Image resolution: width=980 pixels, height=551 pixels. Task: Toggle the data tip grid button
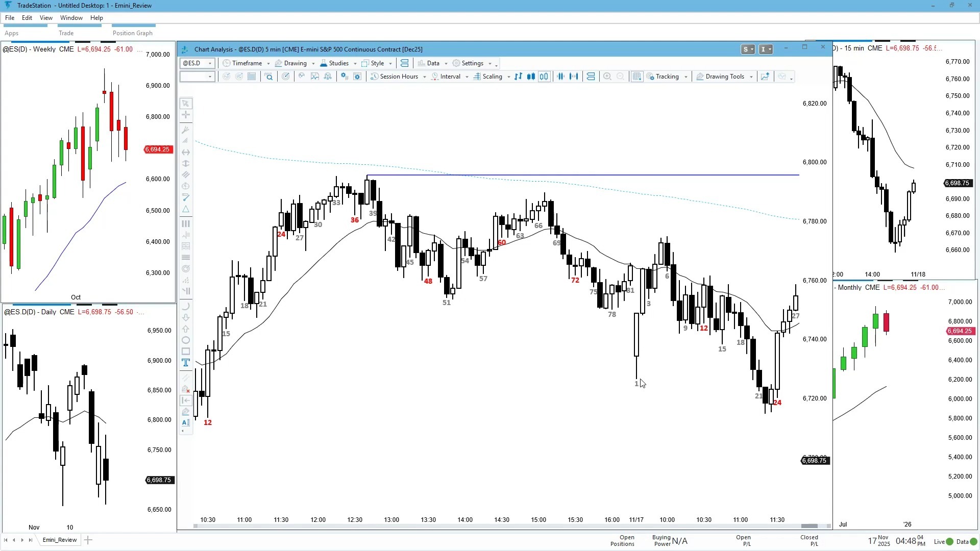point(637,77)
